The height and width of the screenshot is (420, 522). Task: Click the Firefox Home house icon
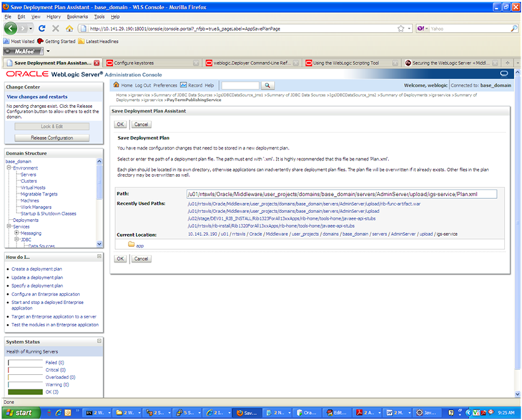(69, 29)
